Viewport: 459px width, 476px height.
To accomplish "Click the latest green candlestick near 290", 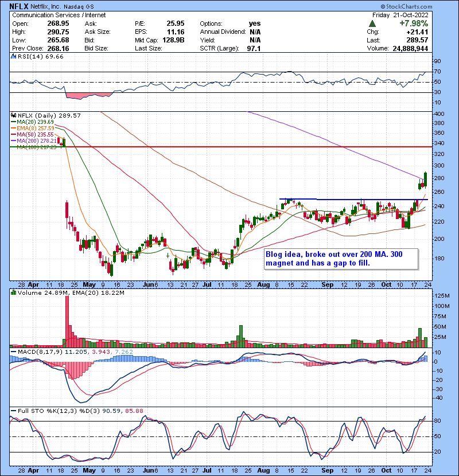I will pyautogui.click(x=425, y=180).
